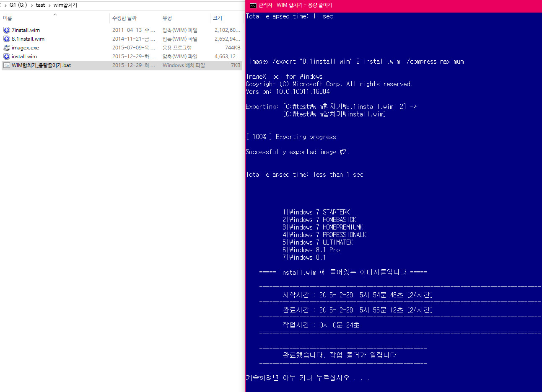The height and width of the screenshot is (392, 542).
Task: Click the '[ 100% ] Exporting progress' line
Action: click(x=291, y=137)
